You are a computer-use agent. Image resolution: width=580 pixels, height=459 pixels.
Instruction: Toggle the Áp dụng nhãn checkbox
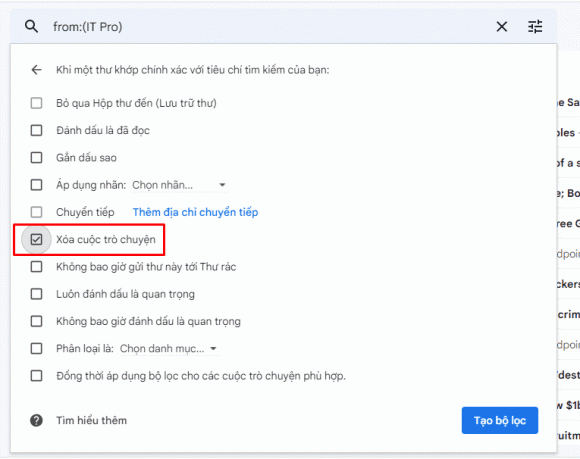[x=36, y=185]
